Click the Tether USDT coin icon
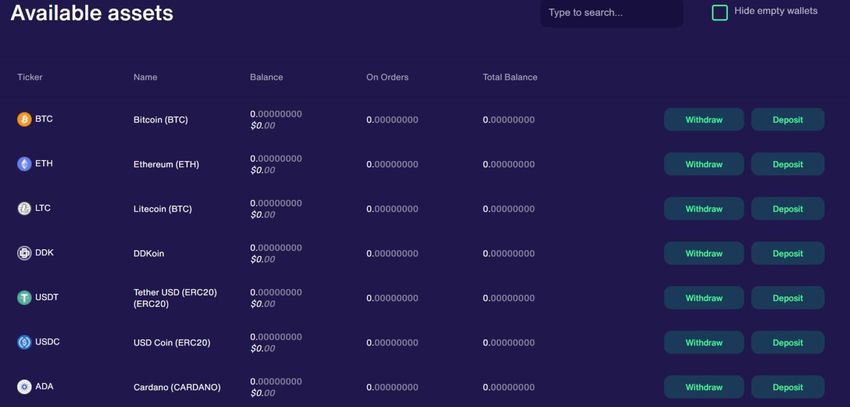850x407 pixels. [x=24, y=298]
